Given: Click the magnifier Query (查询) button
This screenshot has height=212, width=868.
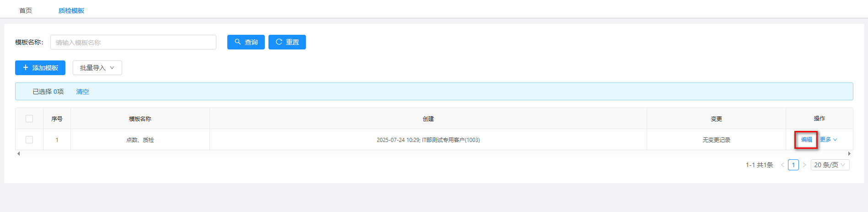Looking at the screenshot, I should click(246, 42).
